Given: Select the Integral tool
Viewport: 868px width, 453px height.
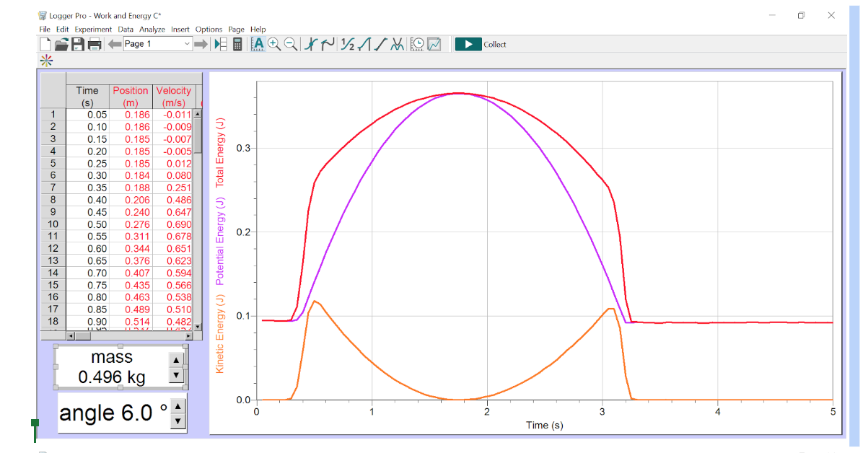Looking at the screenshot, I should pyautogui.click(x=364, y=44).
